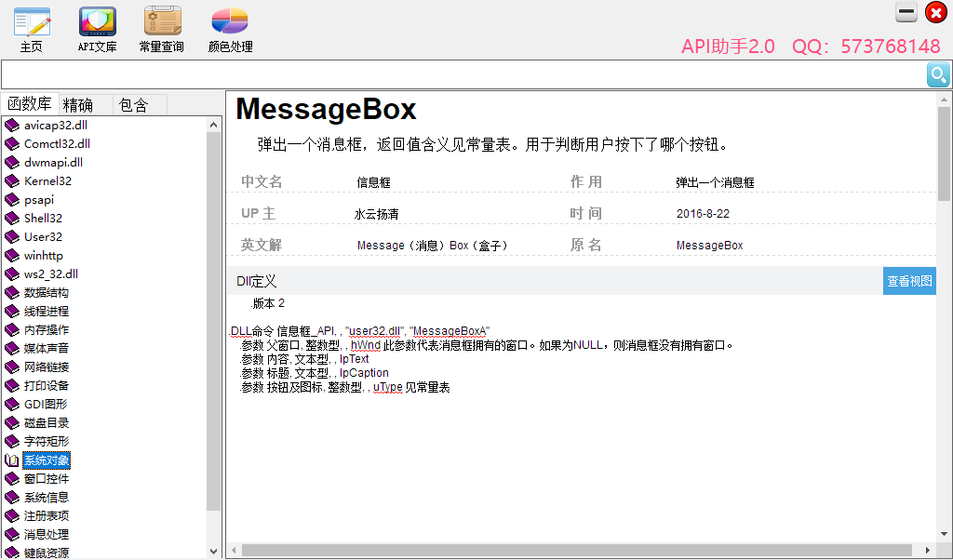Click the library list scroll-up arrow
Image resolution: width=953 pixels, height=560 pixels.
click(x=213, y=125)
